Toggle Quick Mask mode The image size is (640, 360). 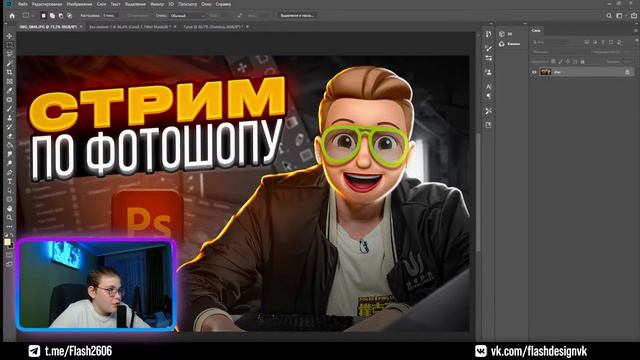[9, 256]
